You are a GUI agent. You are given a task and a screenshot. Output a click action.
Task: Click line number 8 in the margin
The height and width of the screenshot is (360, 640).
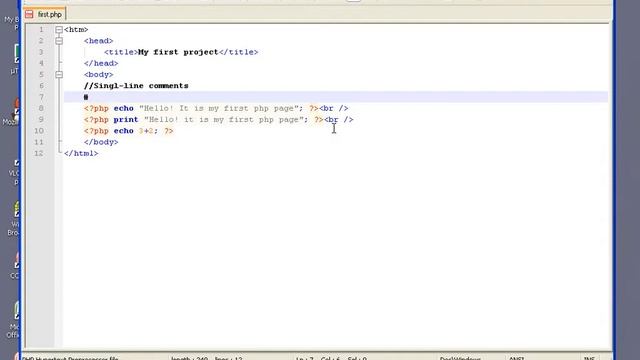(41, 108)
